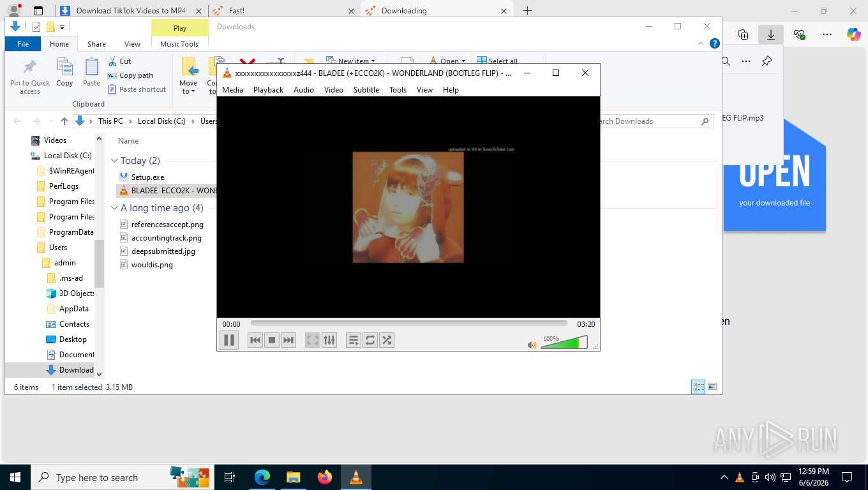Go to previous media in VLC
This screenshot has width=868, height=490.
(255, 340)
